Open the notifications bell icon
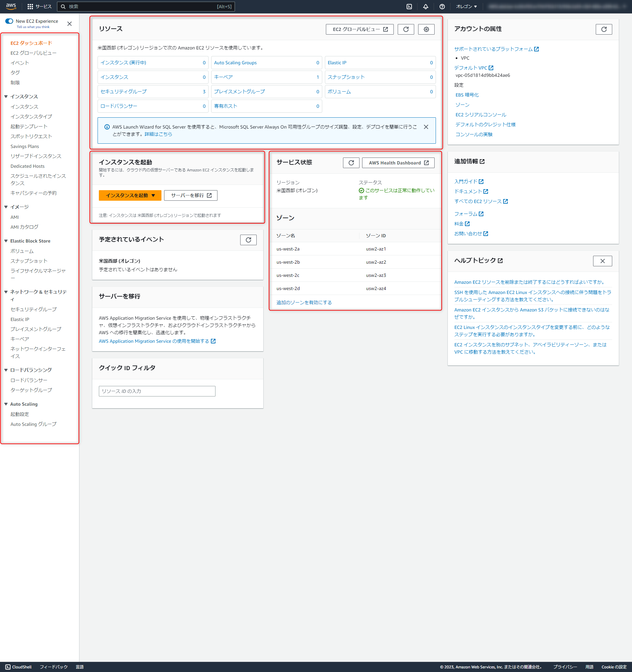This screenshot has width=632, height=672. point(425,6)
